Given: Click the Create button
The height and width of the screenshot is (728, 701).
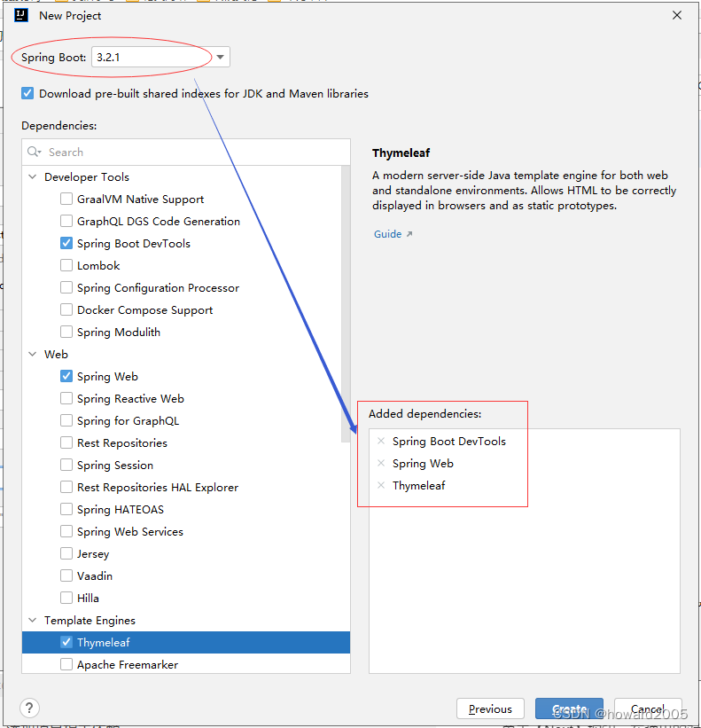Looking at the screenshot, I should point(569,709).
